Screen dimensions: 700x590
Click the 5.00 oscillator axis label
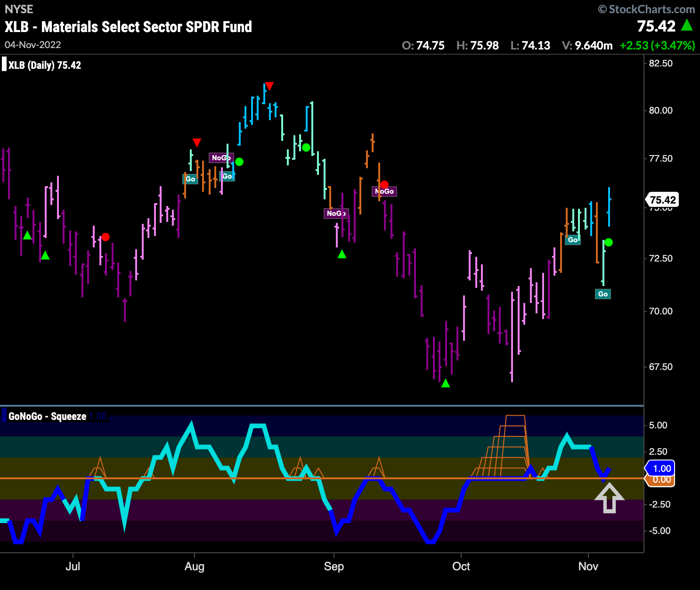tap(658, 425)
